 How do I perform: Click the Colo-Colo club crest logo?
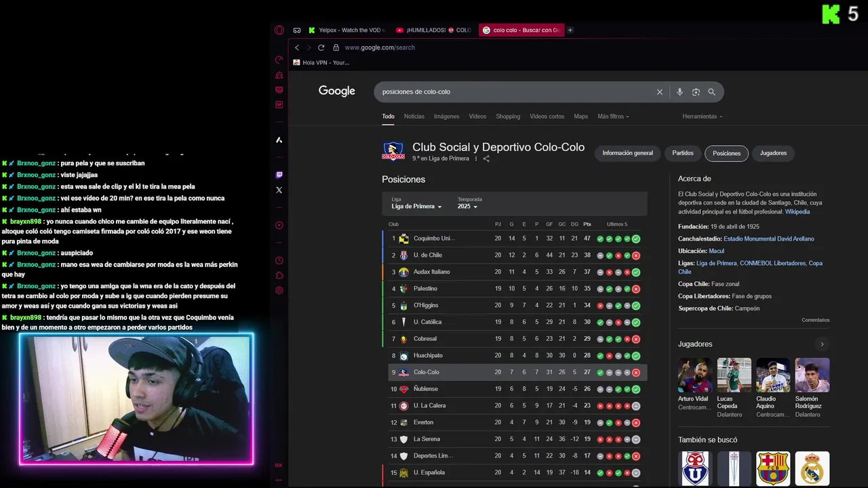393,151
